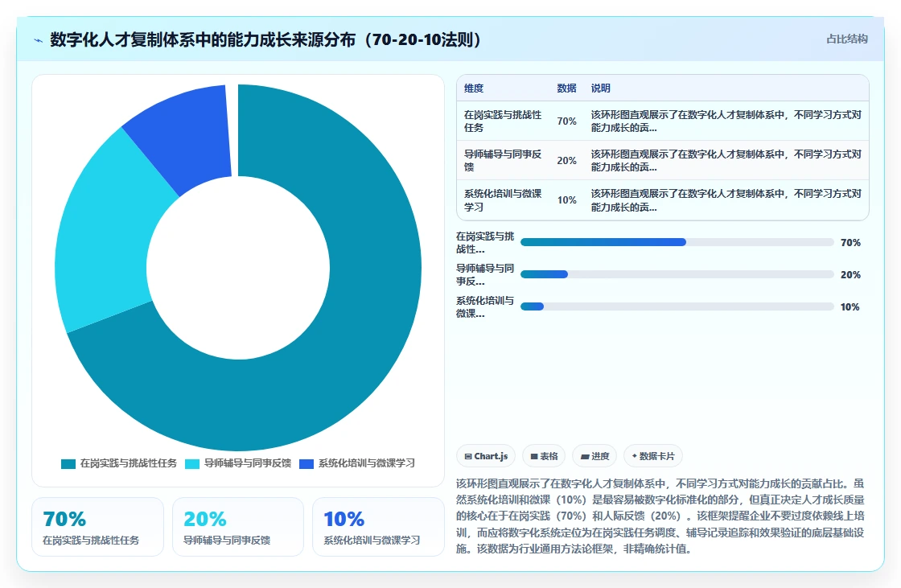Image resolution: width=901 pixels, height=588 pixels.
Task: Click the 20% value beside the second progress bar
Action: tap(850, 275)
